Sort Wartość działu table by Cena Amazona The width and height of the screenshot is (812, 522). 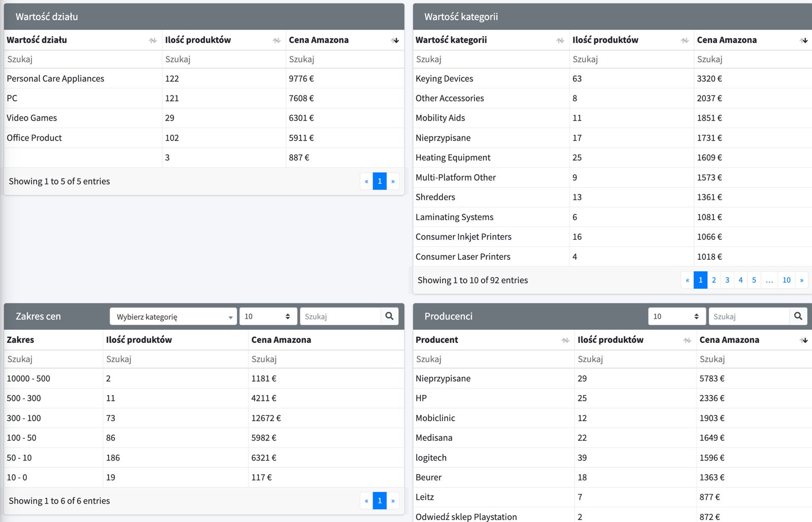pos(345,40)
